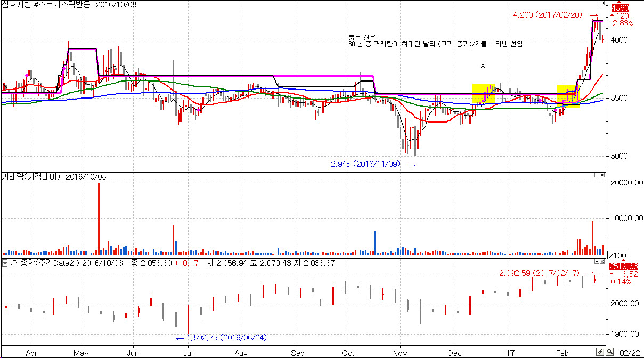This screenshot has height=358, width=644.
Task: Click the Nov month label on time axis
Action: 400,352
